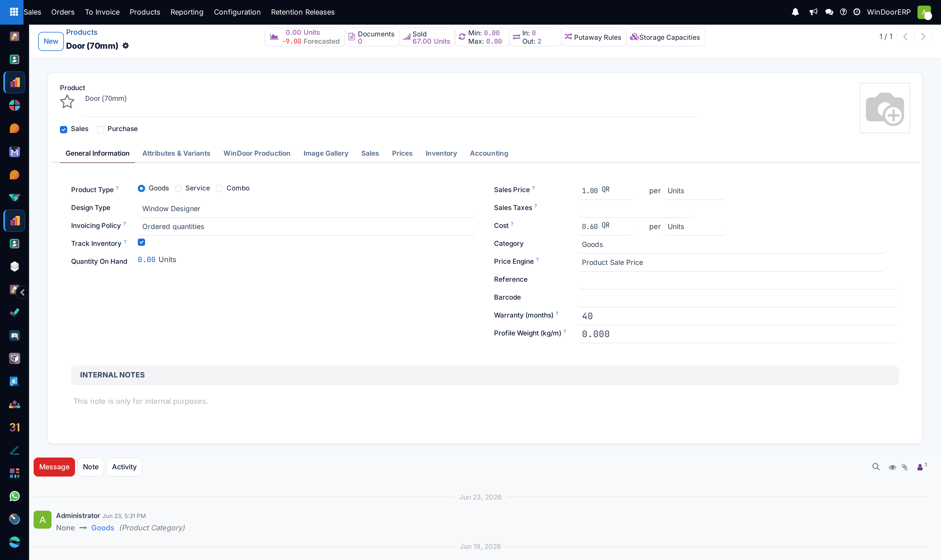Mark product as favorite with star

[67, 102]
